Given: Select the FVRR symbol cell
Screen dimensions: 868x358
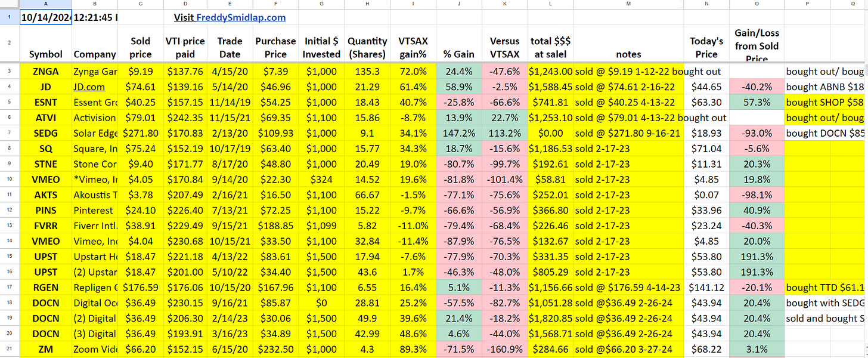Looking at the screenshot, I should [x=46, y=226].
